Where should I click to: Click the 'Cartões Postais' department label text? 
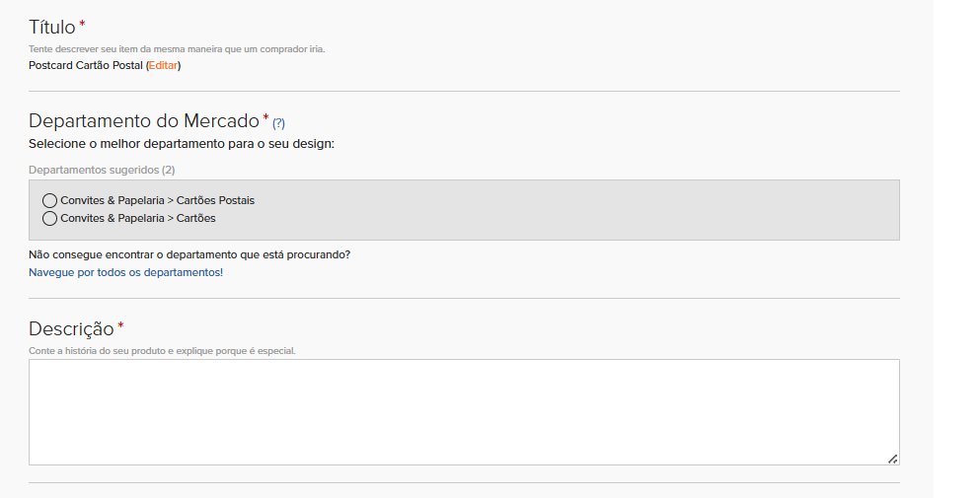[x=215, y=200]
